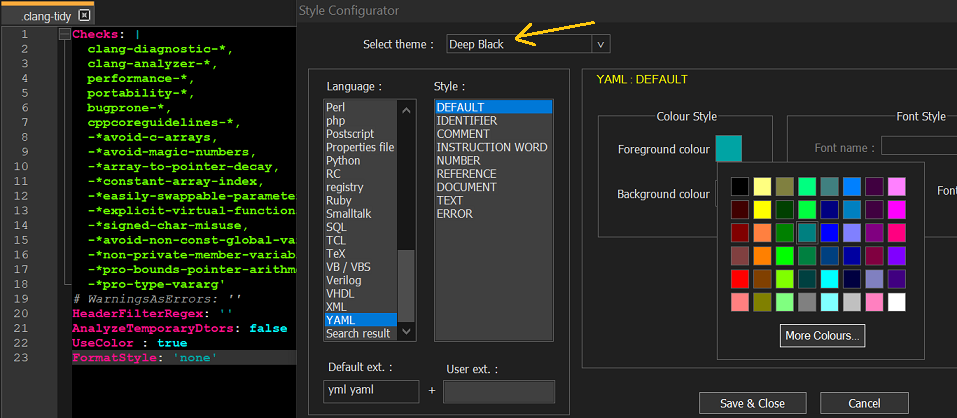
Task: Pick the medium grey palette swatch
Action: (x=807, y=302)
